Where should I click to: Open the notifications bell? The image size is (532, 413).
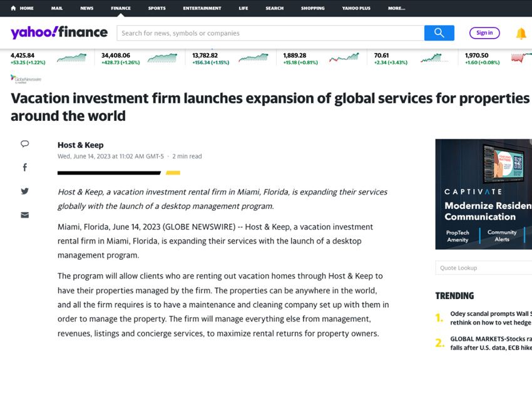point(521,33)
